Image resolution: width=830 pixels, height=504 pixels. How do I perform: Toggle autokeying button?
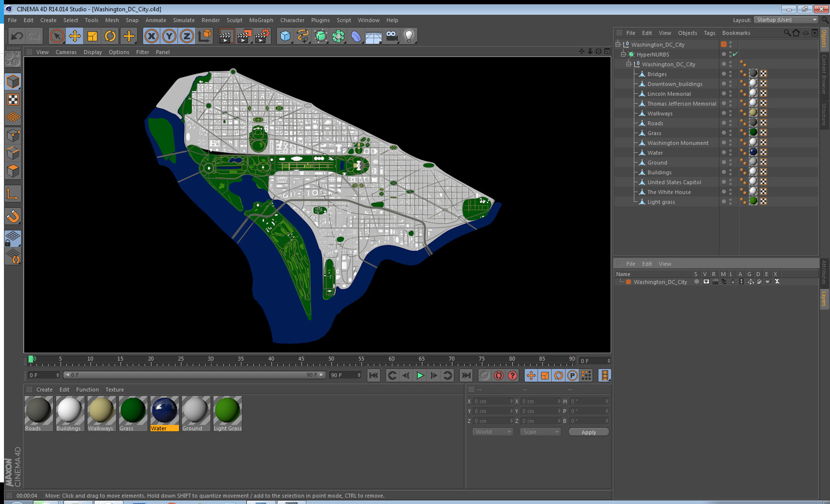coord(499,375)
